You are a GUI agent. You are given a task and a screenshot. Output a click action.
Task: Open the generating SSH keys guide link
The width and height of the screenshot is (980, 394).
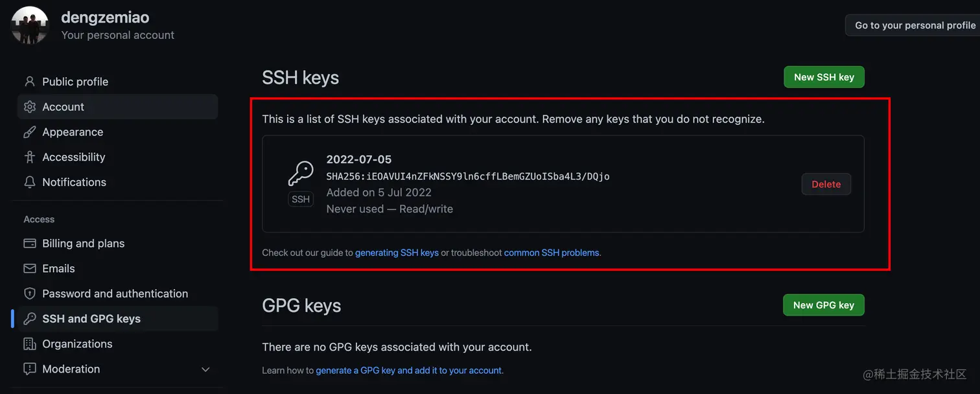(397, 253)
